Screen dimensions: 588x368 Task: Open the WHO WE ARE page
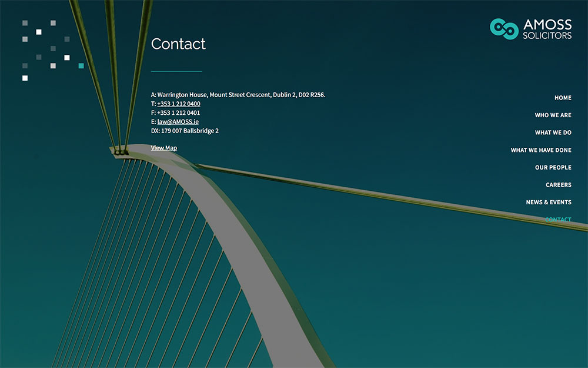553,115
